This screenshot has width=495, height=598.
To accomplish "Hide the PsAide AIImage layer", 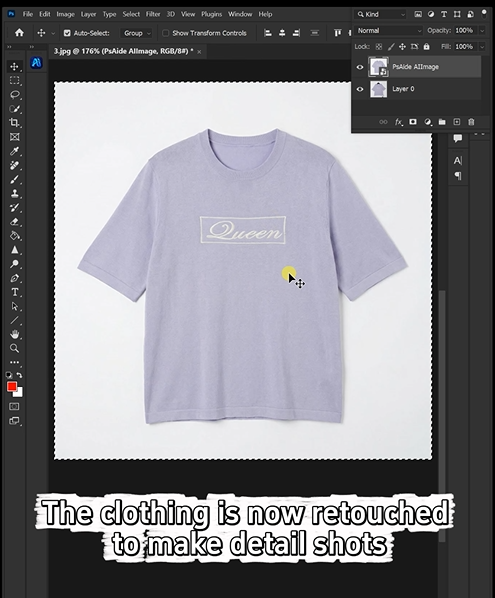I will [360, 67].
